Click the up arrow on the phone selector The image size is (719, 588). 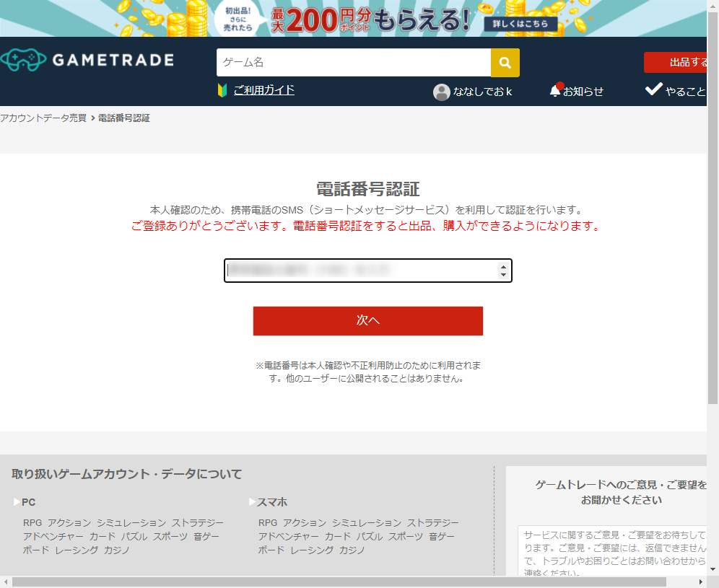[x=503, y=267]
